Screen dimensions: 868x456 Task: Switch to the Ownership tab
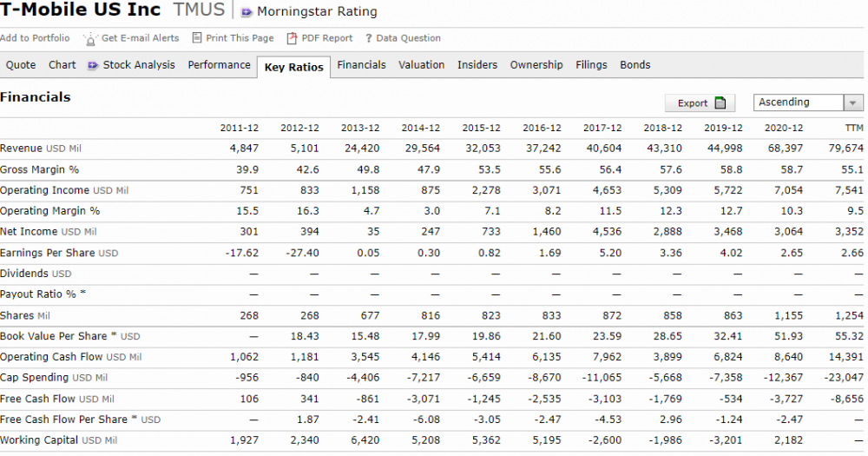click(x=536, y=65)
